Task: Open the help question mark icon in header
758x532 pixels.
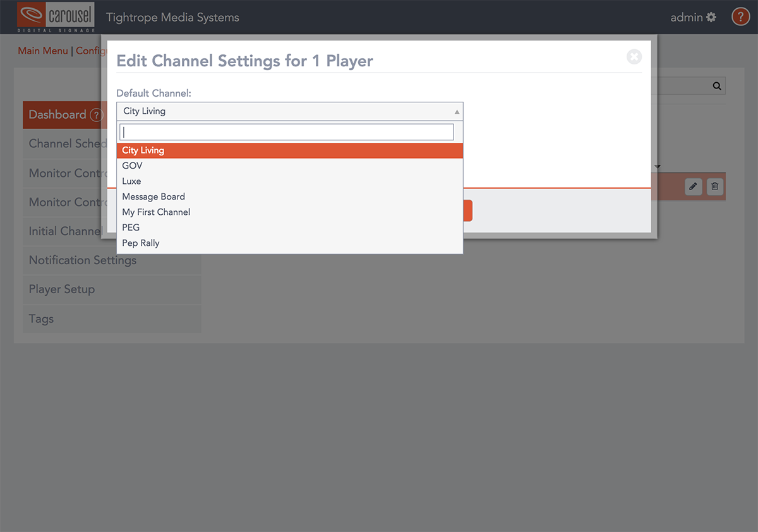Action: [x=740, y=17]
